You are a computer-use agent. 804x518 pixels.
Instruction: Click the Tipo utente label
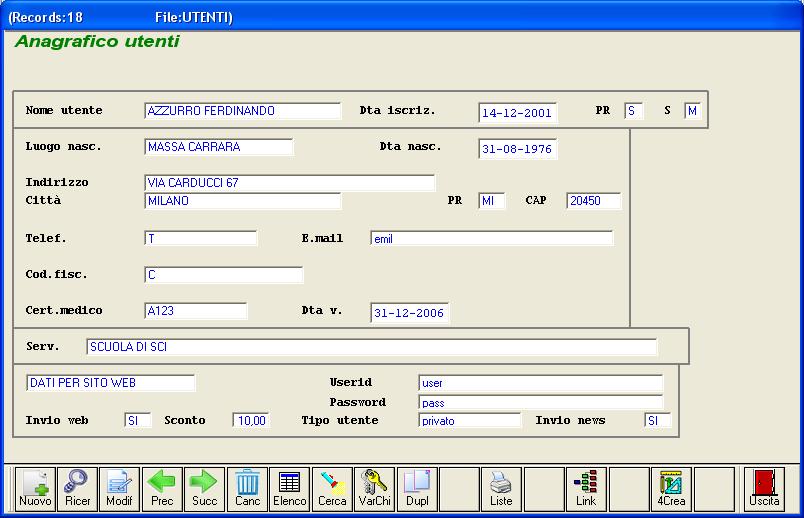[340, 420]
